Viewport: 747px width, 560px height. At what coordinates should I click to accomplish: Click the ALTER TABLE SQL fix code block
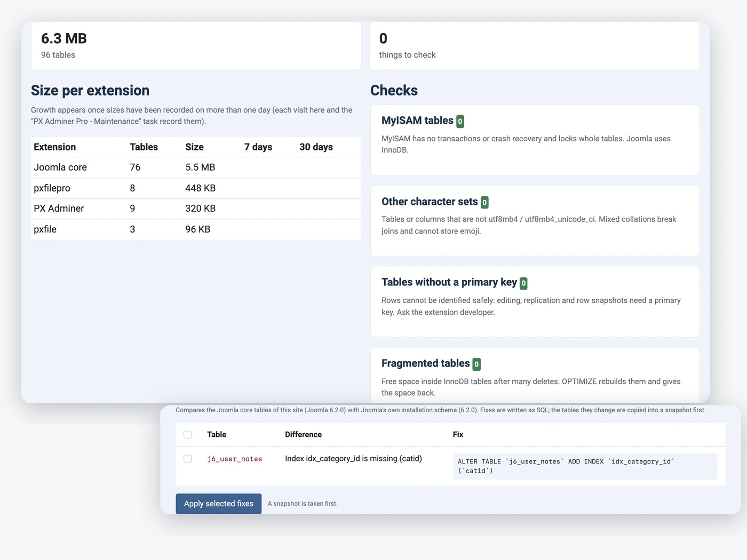585,466
